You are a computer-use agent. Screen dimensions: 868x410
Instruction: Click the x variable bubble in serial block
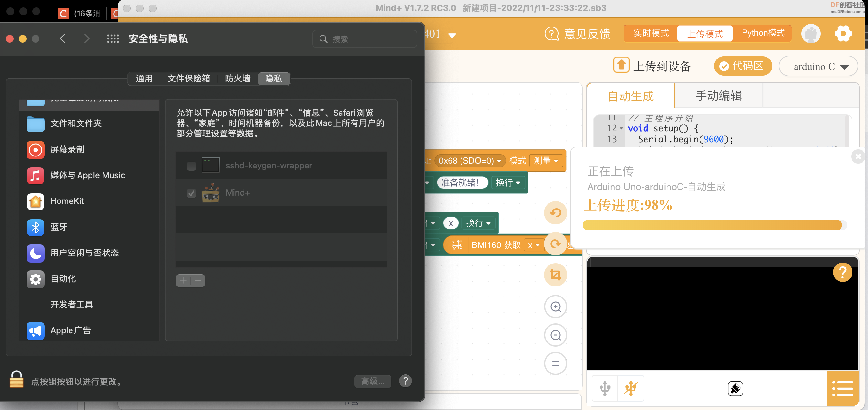tap(450, 223)
